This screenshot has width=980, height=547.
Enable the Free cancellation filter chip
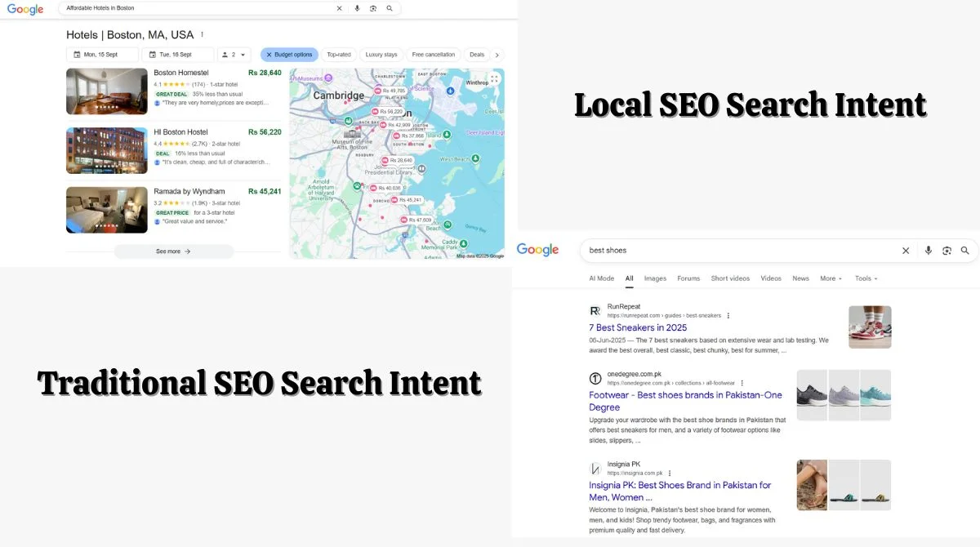coord(434,55)
